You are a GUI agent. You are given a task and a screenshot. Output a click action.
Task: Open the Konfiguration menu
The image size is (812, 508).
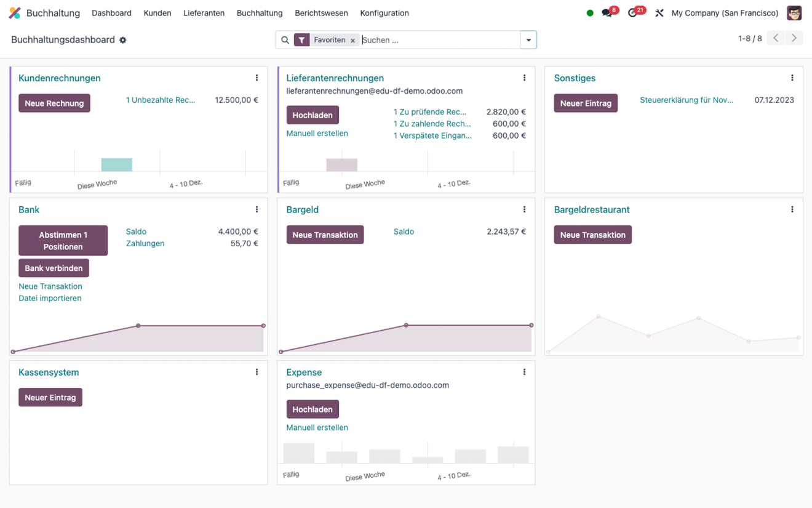tap(384, 13)
